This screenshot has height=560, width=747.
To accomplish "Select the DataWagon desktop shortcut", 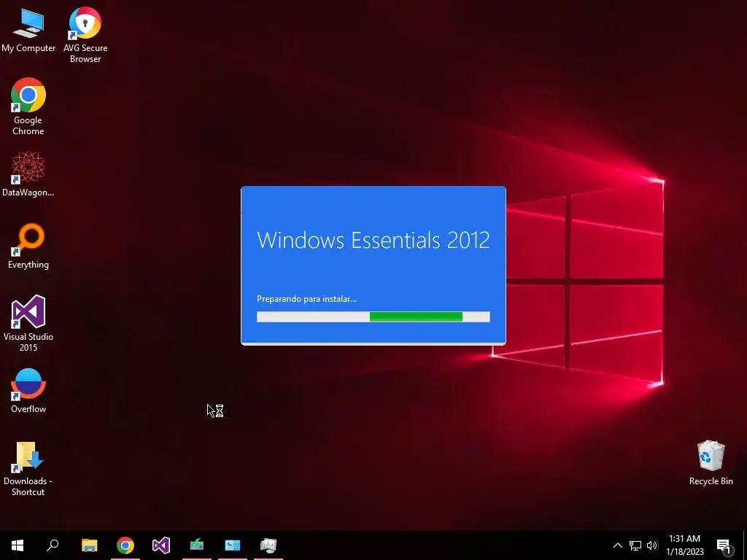I will pos(28,174).
